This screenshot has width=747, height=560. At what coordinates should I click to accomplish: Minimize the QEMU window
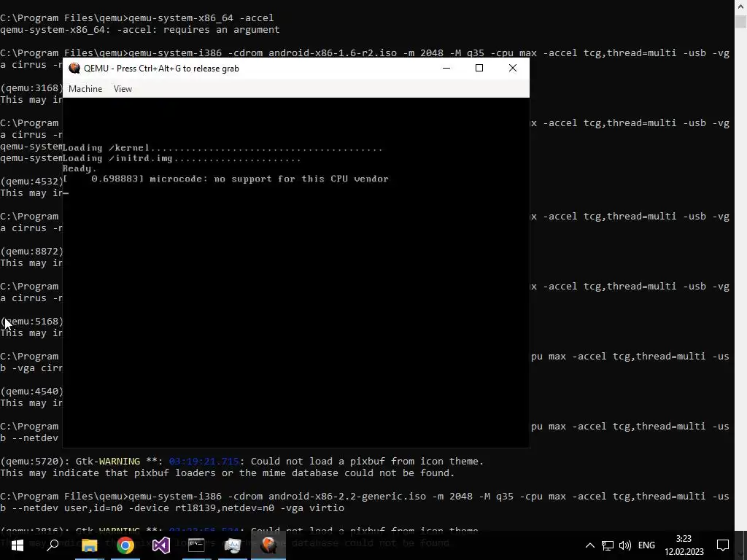[x=446, y=68]
